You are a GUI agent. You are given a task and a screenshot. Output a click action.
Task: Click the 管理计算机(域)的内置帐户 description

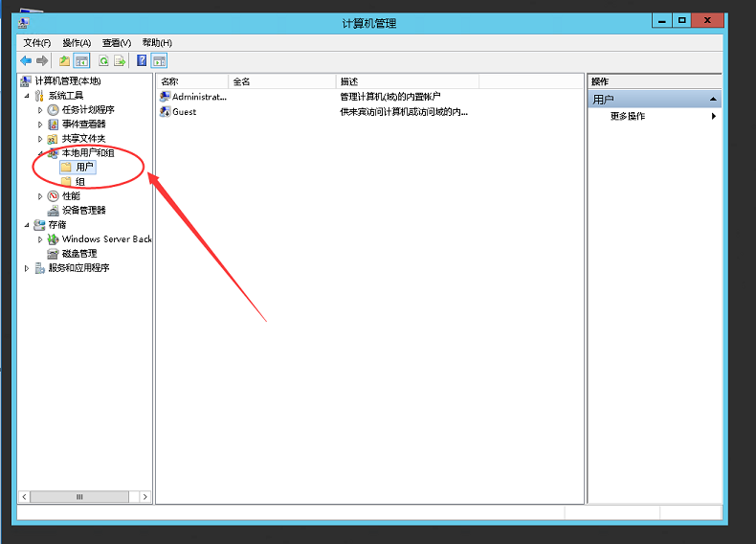tap(390, 97)
